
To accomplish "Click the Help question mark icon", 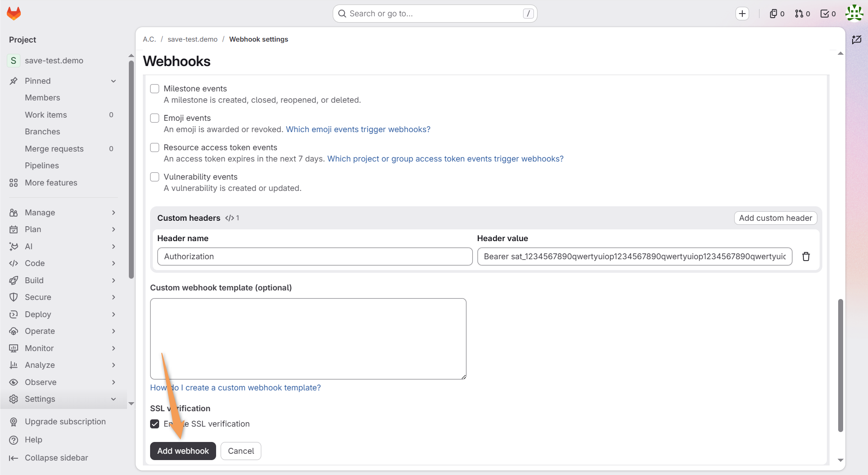I will click(x=14, y=440).
